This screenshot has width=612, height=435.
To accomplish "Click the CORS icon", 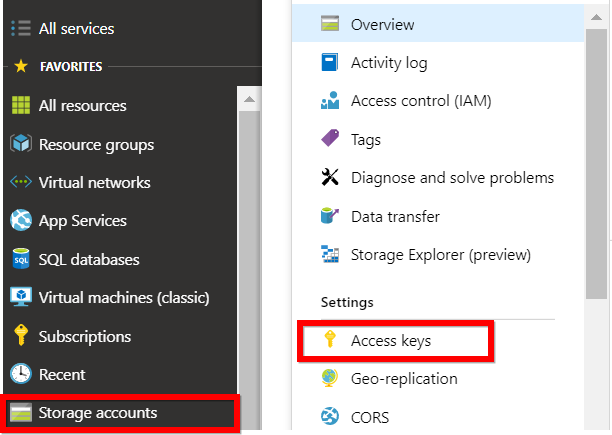I will [330, 416].
